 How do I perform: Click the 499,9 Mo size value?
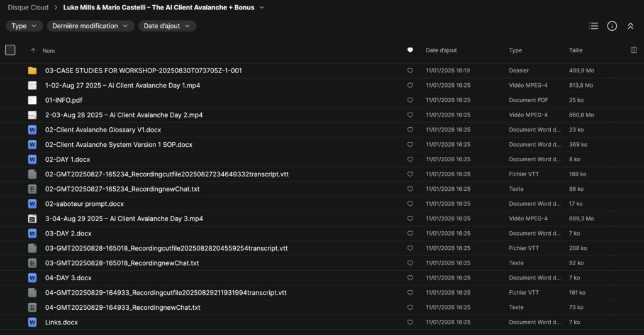tap(582, 71)
